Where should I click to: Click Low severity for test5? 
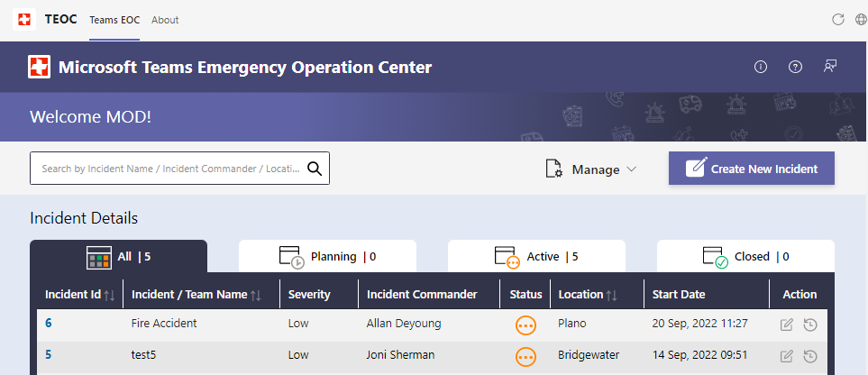click(x=298, y=354)
